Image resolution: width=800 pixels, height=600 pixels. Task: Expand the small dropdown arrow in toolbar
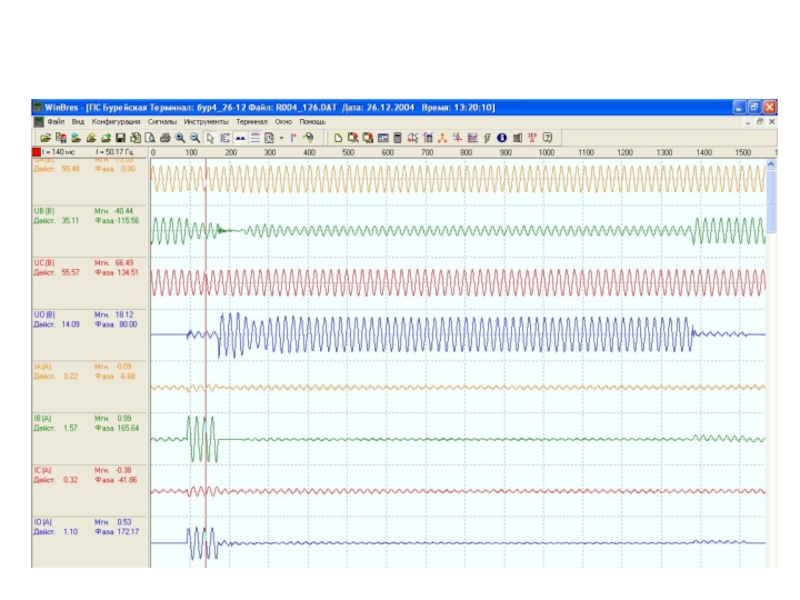pyautogui.click(x=281, y=137)
